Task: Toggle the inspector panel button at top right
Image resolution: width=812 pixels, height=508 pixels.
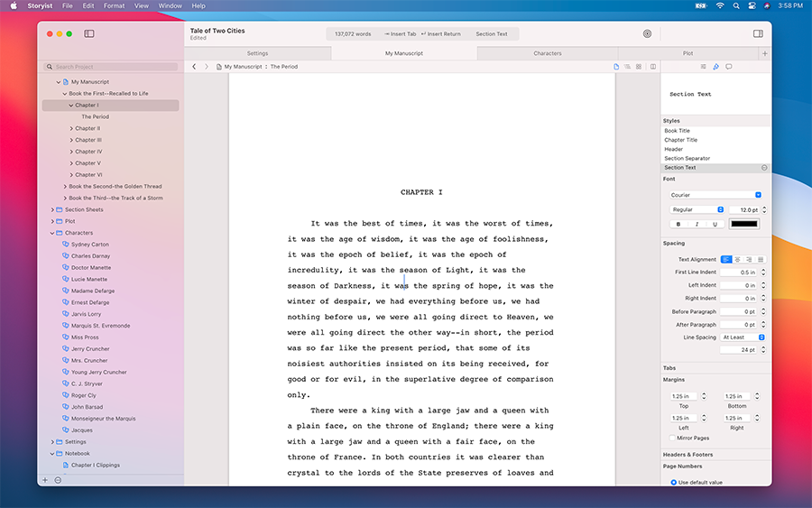Action: click(758, 33)
